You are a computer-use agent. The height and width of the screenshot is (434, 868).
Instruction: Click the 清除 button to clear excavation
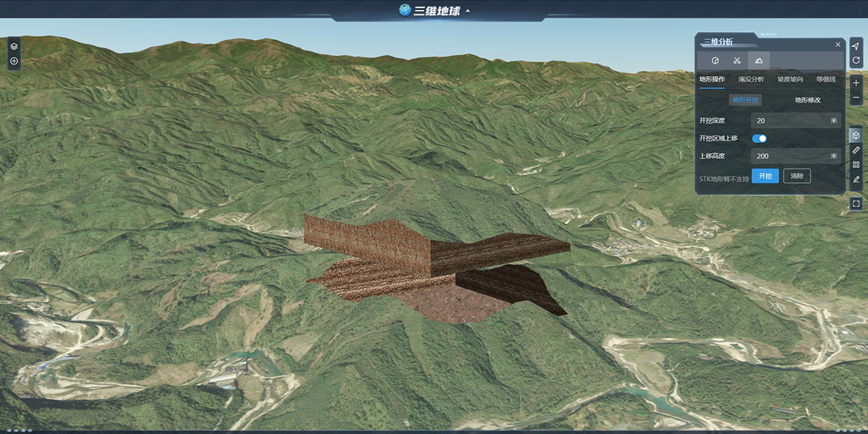[798, 175]
